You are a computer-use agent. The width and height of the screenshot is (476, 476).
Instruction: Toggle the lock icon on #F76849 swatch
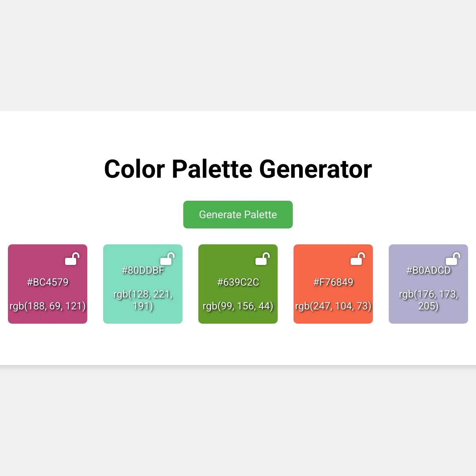[358, 259]
